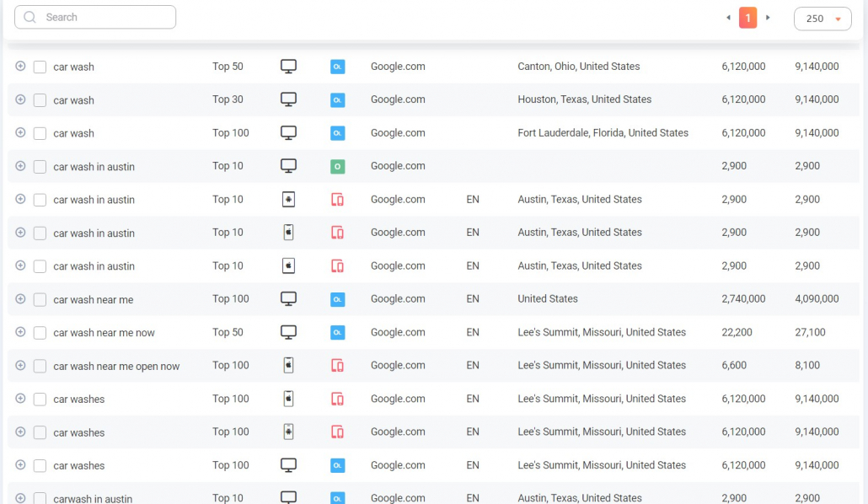
Task: Click the red mobile icon beside the Android tablet row
Action: pyautogui.click(x=338, y=200)
